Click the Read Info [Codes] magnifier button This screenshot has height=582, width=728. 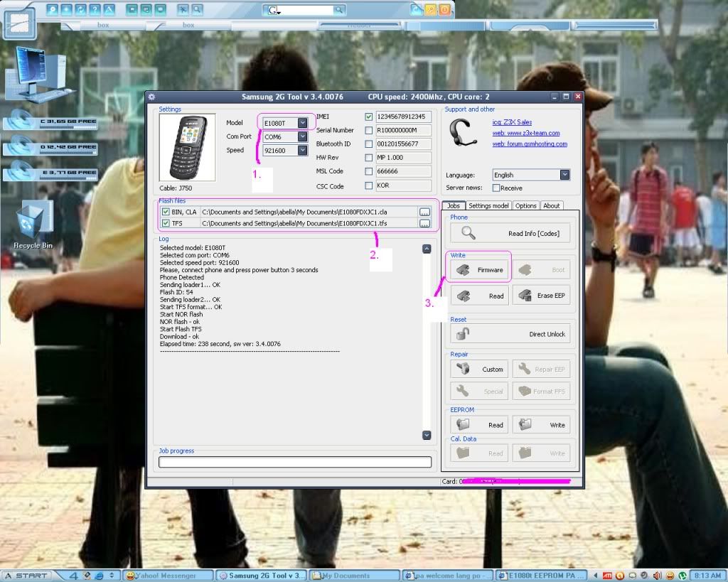tap(510, 233)
